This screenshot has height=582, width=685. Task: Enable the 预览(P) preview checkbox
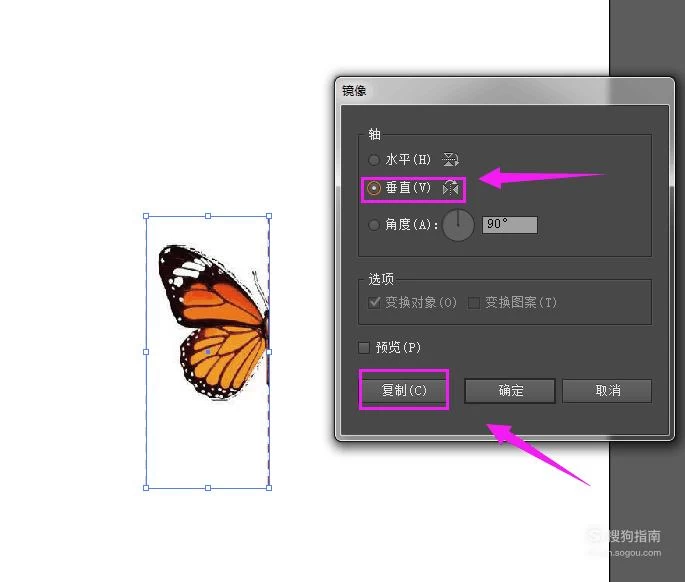tap(363, 348)
